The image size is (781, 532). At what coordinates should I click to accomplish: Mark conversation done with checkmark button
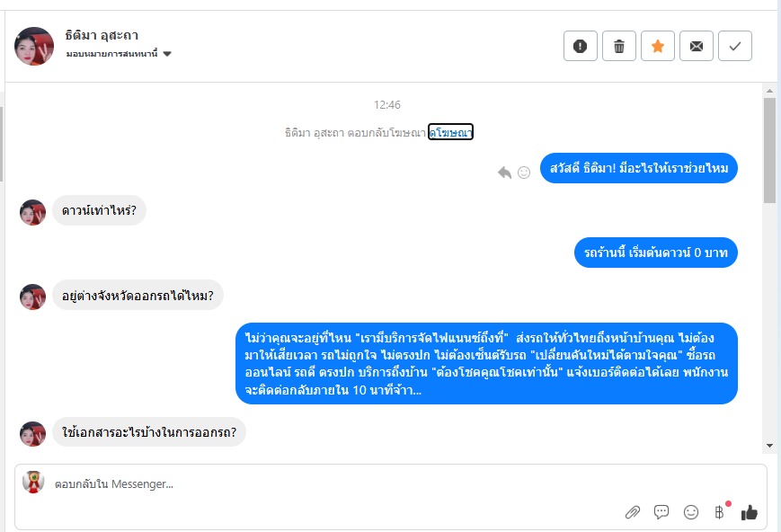click(x=734, y=47)
